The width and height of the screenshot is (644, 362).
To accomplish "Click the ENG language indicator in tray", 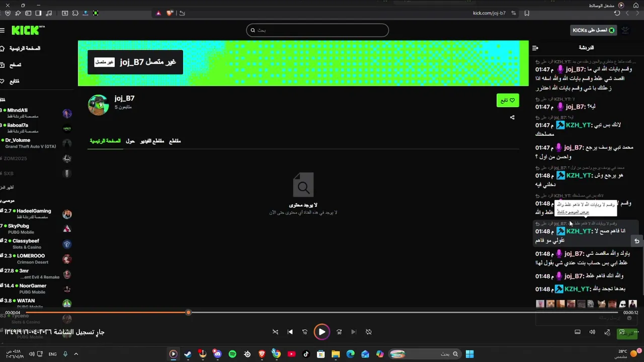I will tap(52, 354).
